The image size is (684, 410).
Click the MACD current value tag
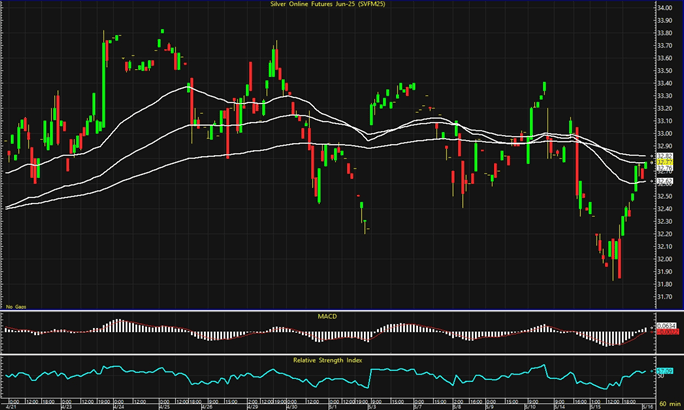[x=664, y=326]
